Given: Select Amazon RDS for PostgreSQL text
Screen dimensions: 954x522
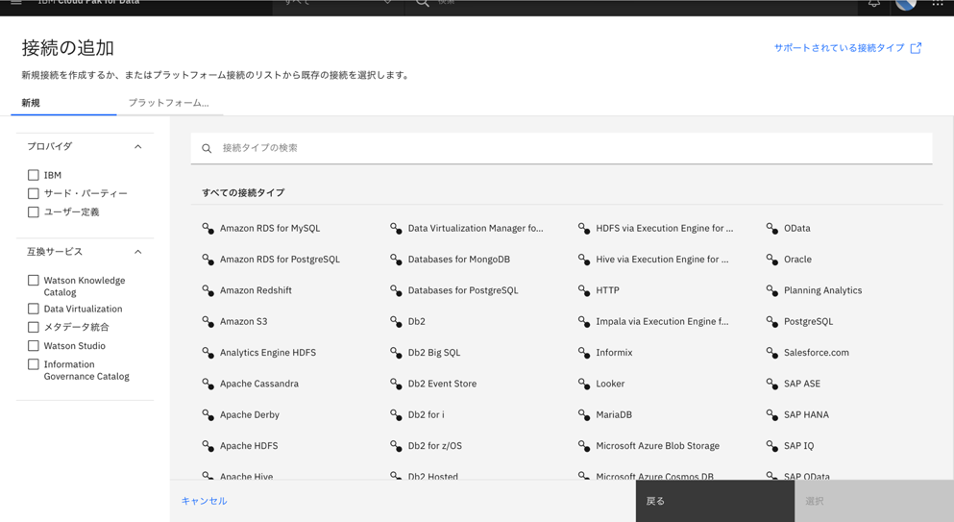Looking at the screenshot, I should [x=280, y=259].
